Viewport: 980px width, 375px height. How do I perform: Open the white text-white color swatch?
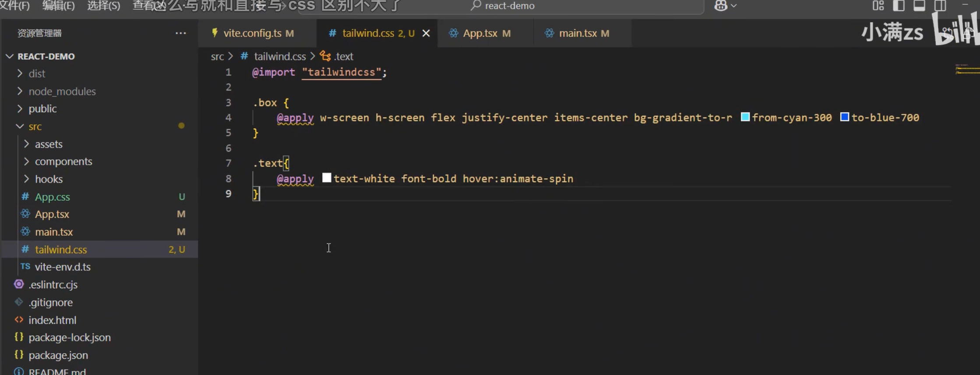tap(327, 178)
